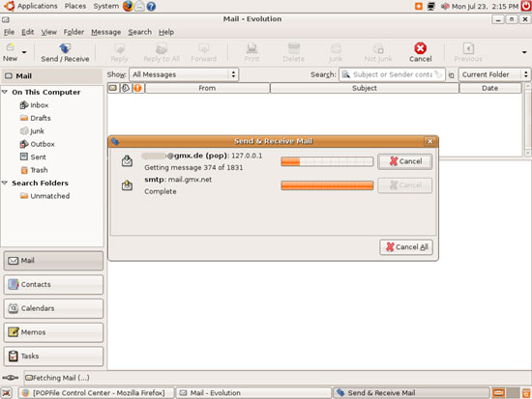Cancel the gmx.de pop download
This screenshot has height=399, width=532.
click(404, 161)
